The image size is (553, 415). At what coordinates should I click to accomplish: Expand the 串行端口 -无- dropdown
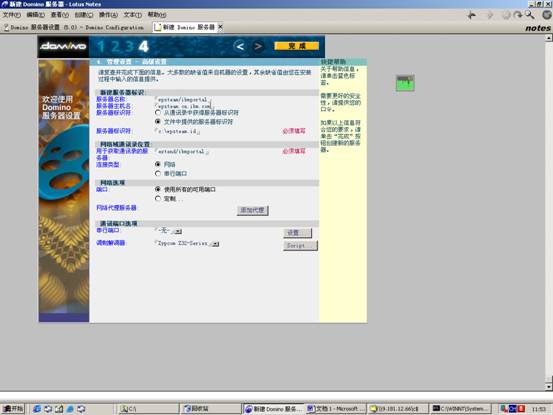(x=178, y=231)
